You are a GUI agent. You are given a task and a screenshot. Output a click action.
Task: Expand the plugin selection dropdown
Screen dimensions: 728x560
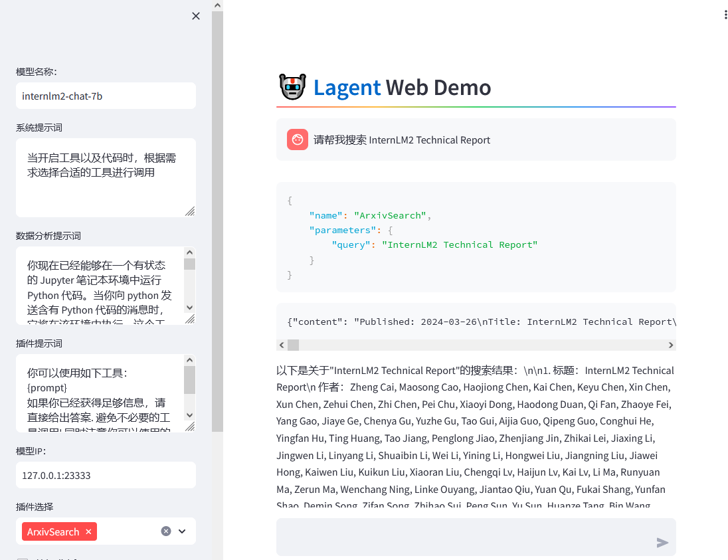(x=182, y=531)
